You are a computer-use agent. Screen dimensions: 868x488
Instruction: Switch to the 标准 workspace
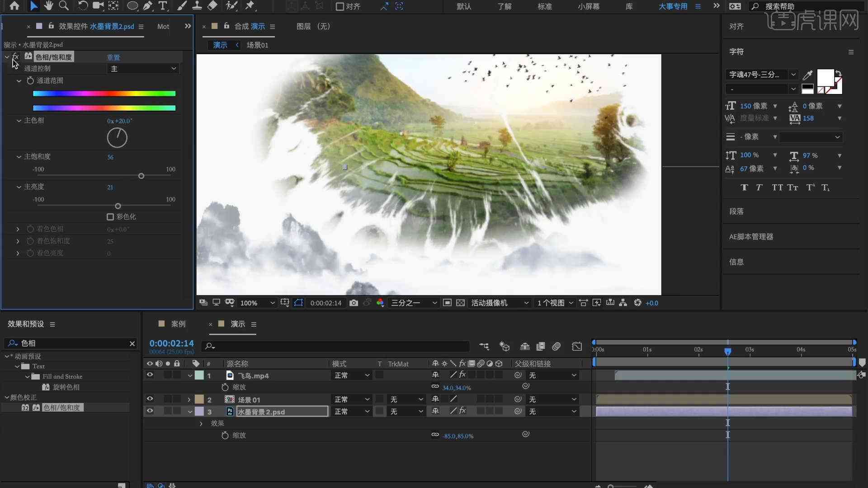click(545, 6)
